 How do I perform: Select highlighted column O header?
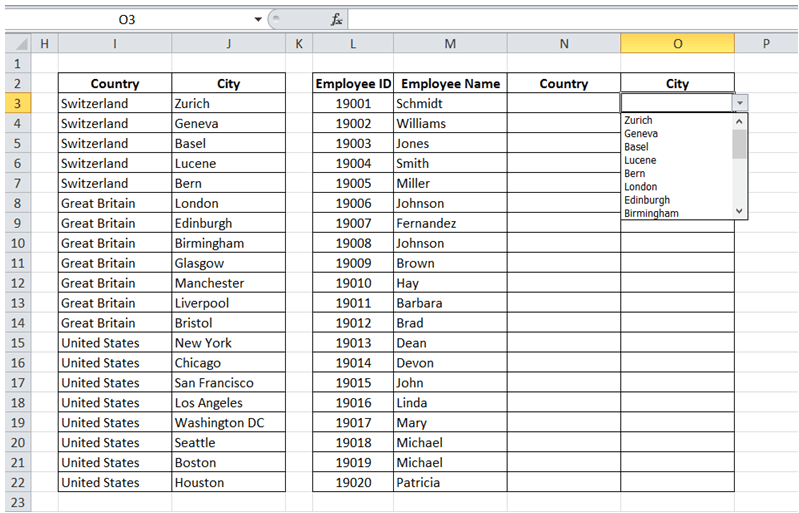678,44
